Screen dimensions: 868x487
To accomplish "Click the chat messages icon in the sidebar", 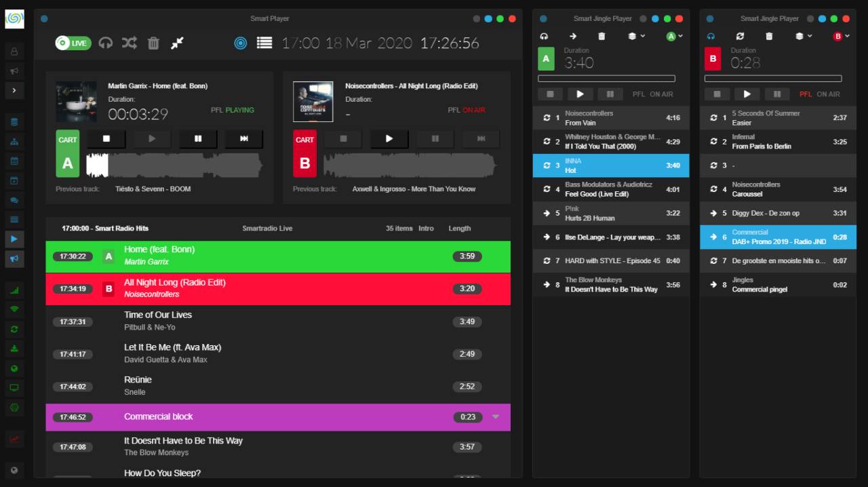I will (15, 199).
